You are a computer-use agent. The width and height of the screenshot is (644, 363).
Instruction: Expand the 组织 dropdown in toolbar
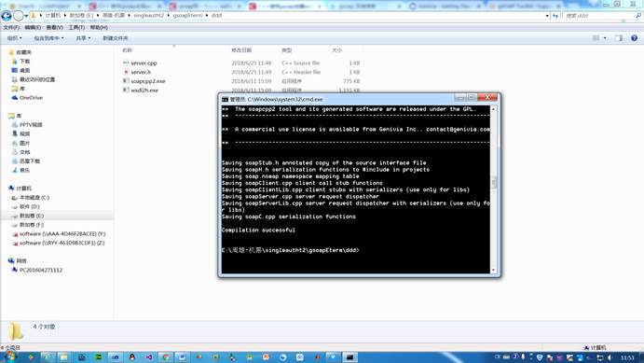14,38
